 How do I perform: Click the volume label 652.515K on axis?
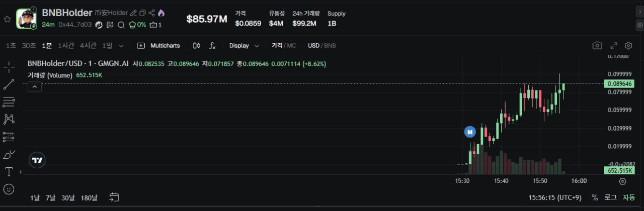tap(619, 170)
